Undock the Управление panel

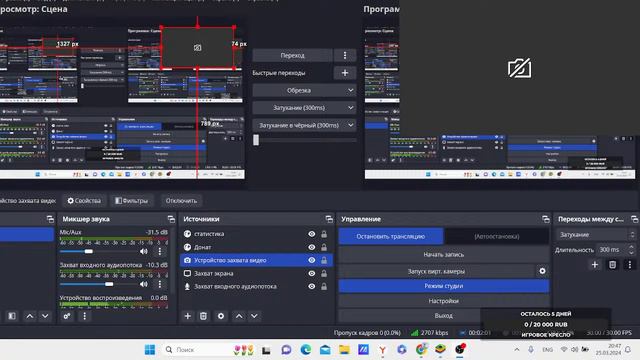546,219
